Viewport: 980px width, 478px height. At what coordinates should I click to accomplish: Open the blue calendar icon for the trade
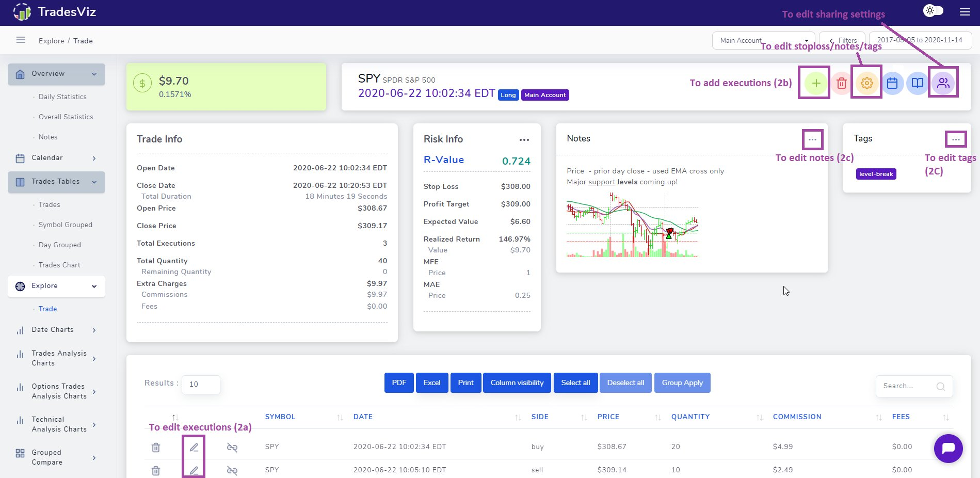[x=892, y=83]
